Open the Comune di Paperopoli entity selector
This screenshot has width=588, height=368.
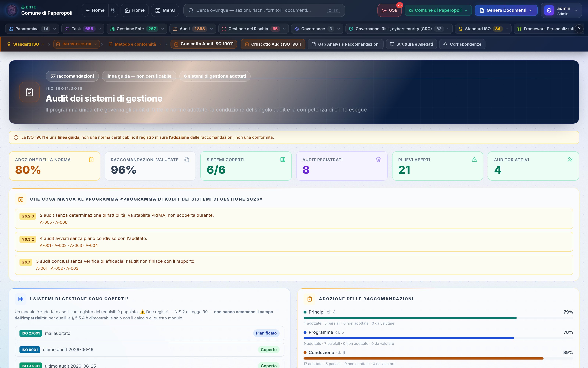(438, 10)
